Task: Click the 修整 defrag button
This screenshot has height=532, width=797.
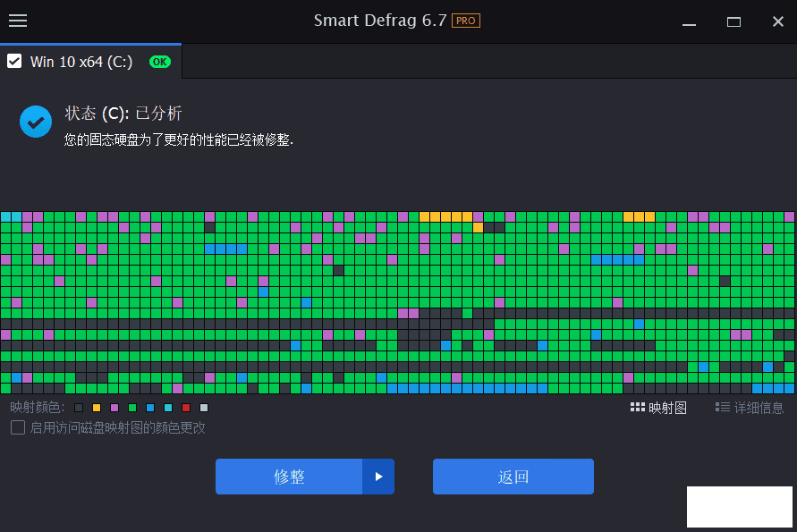Action: (x=289, y=477)
